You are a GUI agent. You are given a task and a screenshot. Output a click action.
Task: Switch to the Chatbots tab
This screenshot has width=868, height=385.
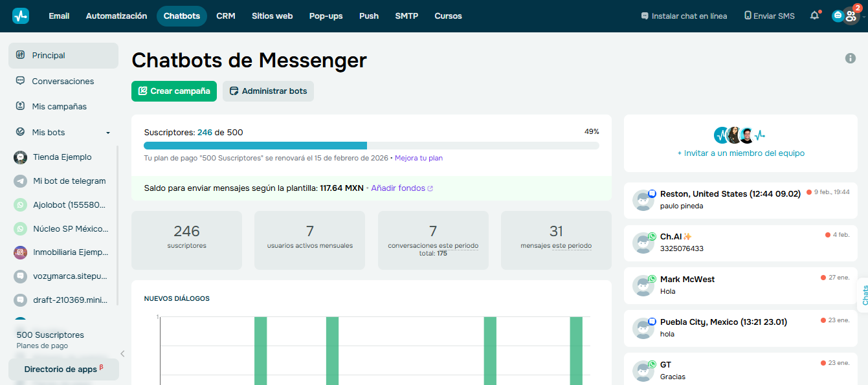181,16
